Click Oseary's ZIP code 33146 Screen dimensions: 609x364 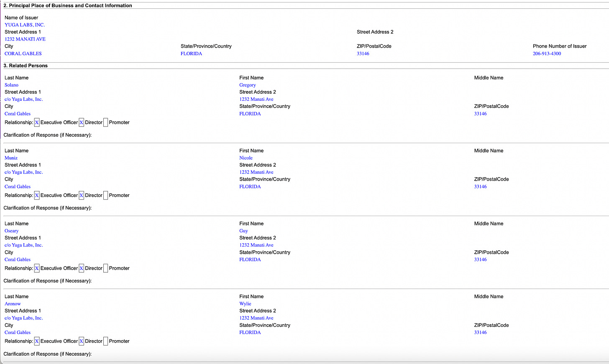click(x=481, y=260)
